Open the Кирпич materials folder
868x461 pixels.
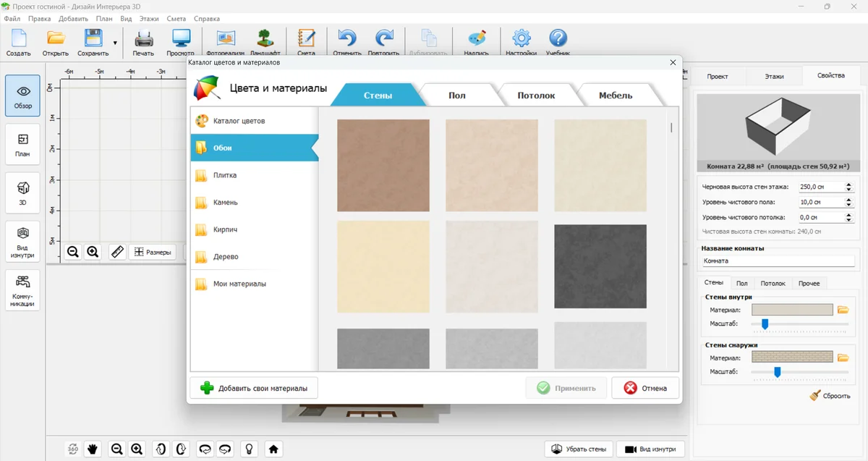[253, 229]
